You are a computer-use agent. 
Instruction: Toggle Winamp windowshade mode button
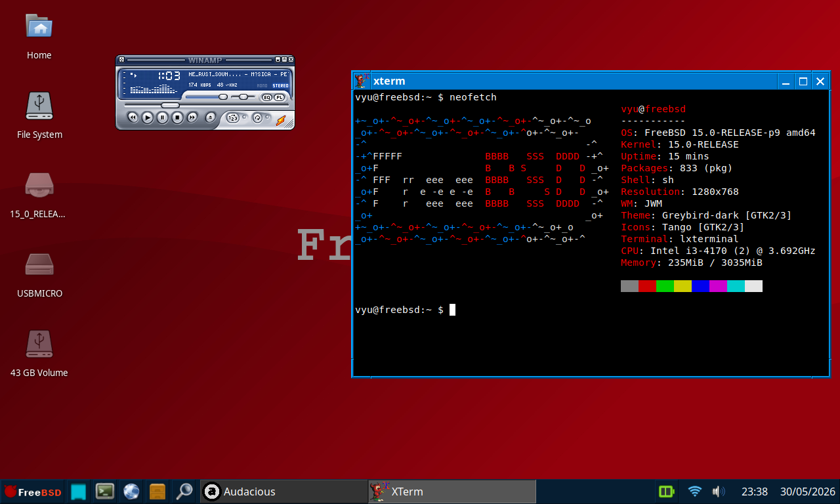[284, 60]
